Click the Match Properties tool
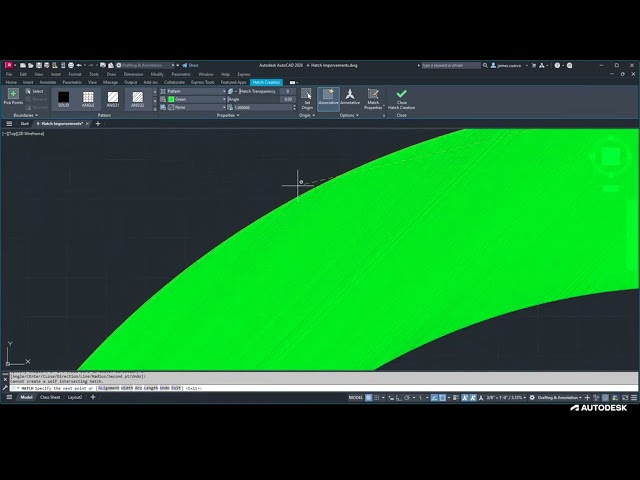This screenshot has height=480, width=640. point(373,99)
